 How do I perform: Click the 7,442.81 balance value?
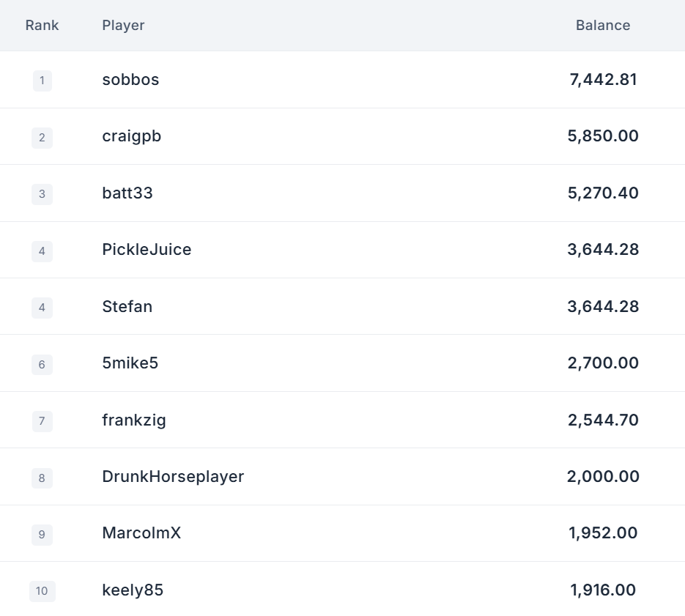coord(603,80)
